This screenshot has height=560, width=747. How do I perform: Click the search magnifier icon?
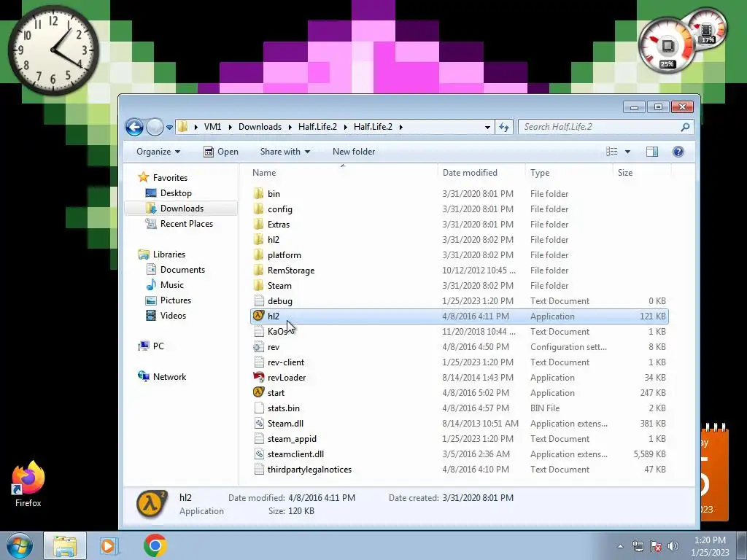pyautogui.click(x=685, y=127)
